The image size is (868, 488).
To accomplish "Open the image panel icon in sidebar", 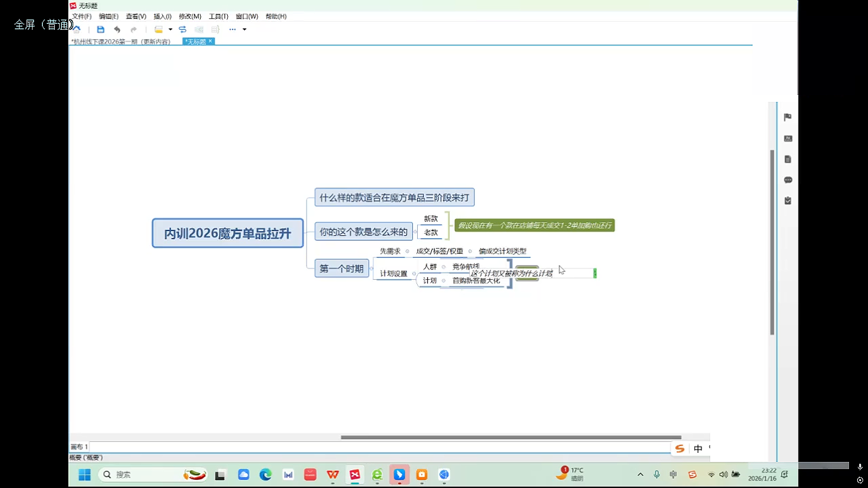I will [x=788, y=138].
